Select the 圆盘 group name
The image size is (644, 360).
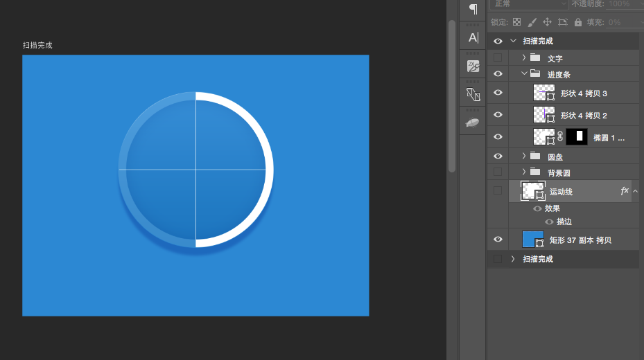(555, 157)
